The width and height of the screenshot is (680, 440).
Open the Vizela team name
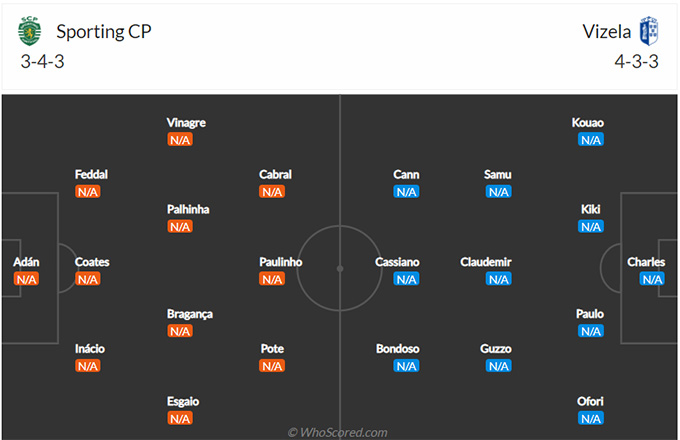point(606,32)
